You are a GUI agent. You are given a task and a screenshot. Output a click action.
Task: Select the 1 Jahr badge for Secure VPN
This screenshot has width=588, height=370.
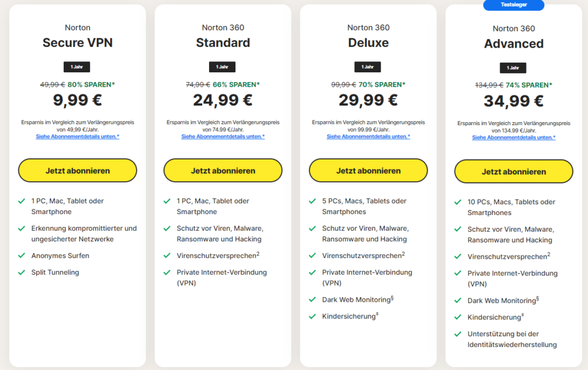click(x=76, y=67)
